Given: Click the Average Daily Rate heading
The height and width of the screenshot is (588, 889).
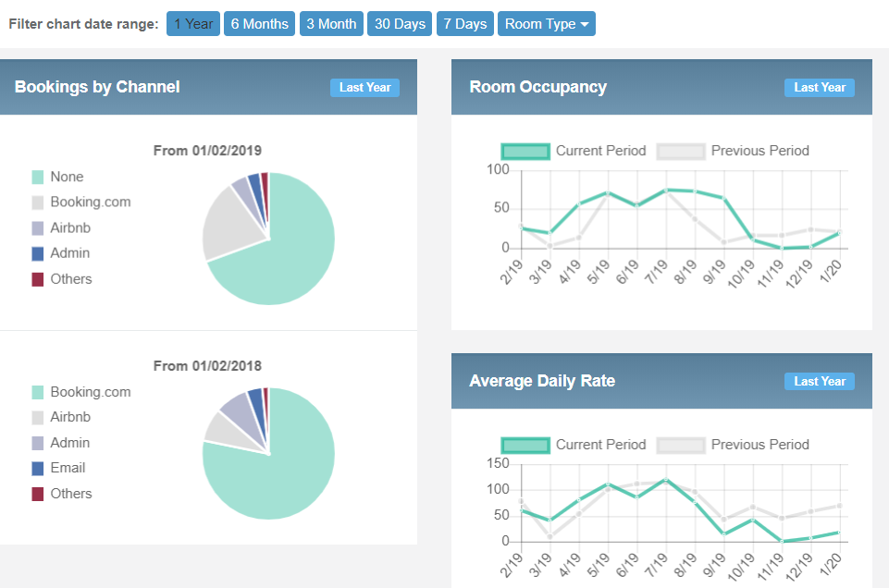Looking at the screenshot, I should pos(542,381).
